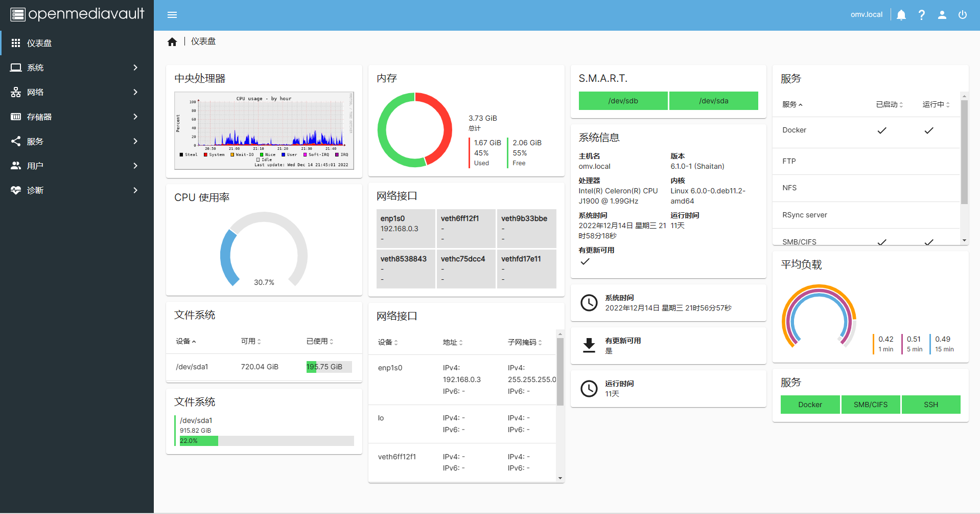The image size is (980, 514).
Task: Click the power icon
Action: (963, 15)
